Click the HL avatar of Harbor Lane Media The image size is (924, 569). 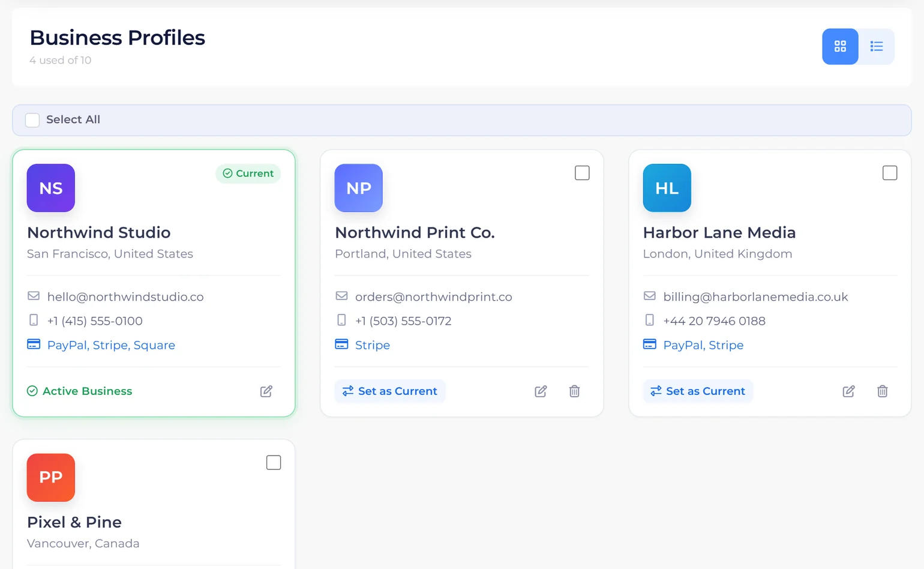click(x=667, y=188)
